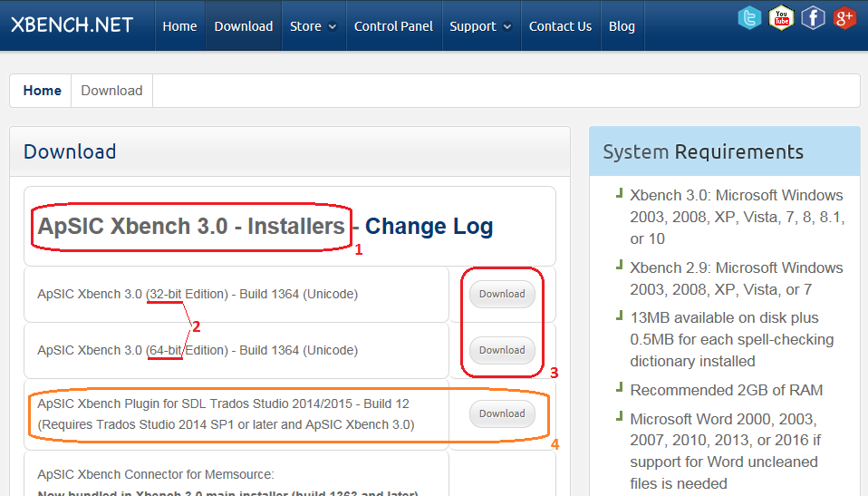Download Xbench 3.0 32-bit Edition
The height and width of the screenshot is (496, 868).
coord(502,294)
